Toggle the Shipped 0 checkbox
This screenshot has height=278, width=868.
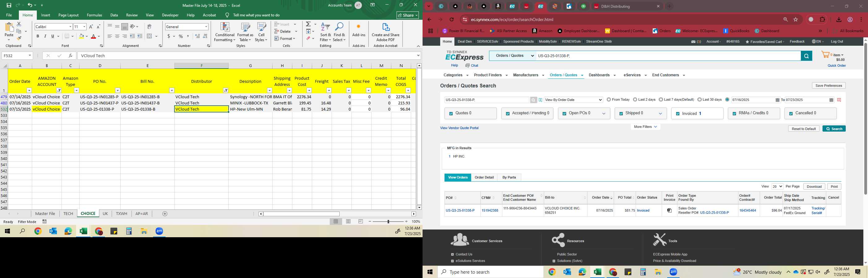coord(621,114)
